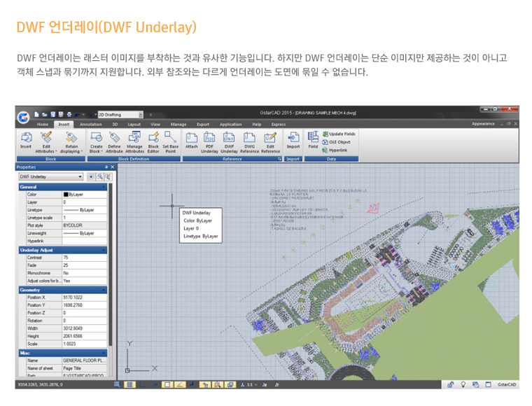Toggle the lock icon in status bar
The width and height of the screenshot is (532, 406).
coord(451,384)
